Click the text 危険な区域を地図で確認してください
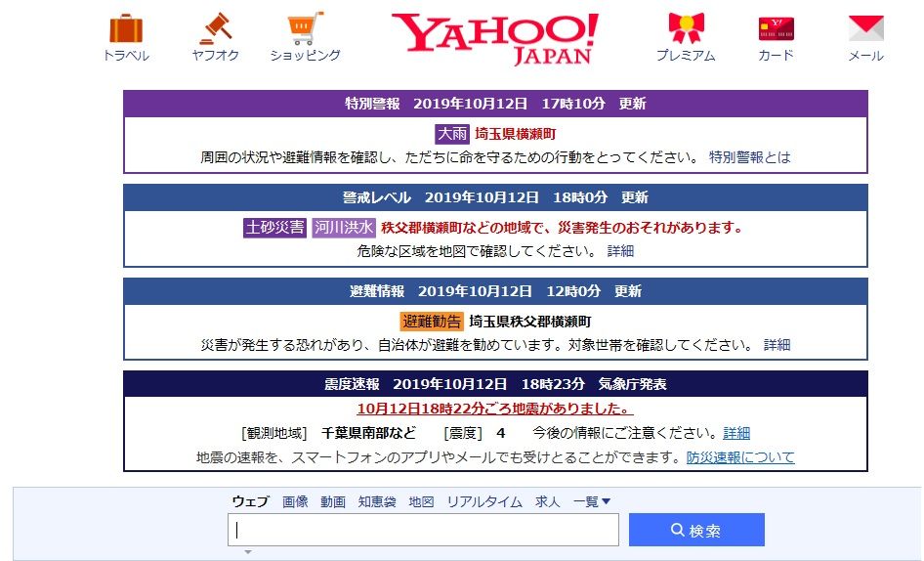 point(478,251)
